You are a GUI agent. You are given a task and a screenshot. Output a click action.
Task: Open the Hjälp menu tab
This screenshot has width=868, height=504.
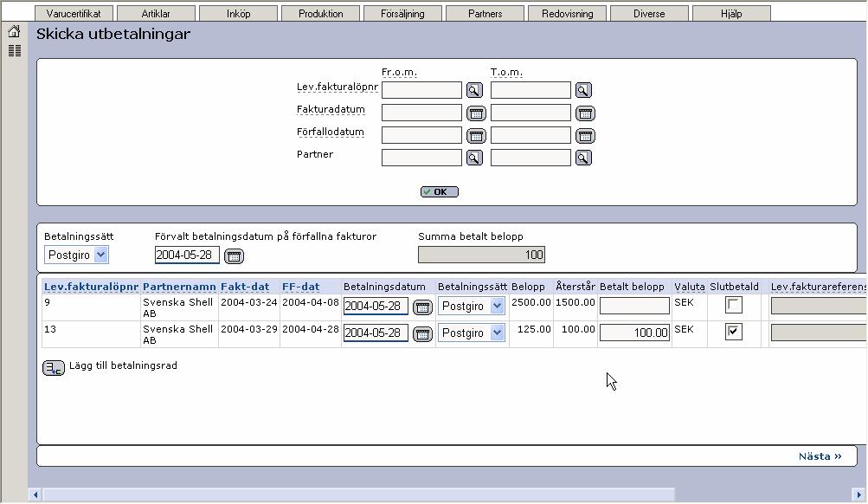[x=731, y=13]
